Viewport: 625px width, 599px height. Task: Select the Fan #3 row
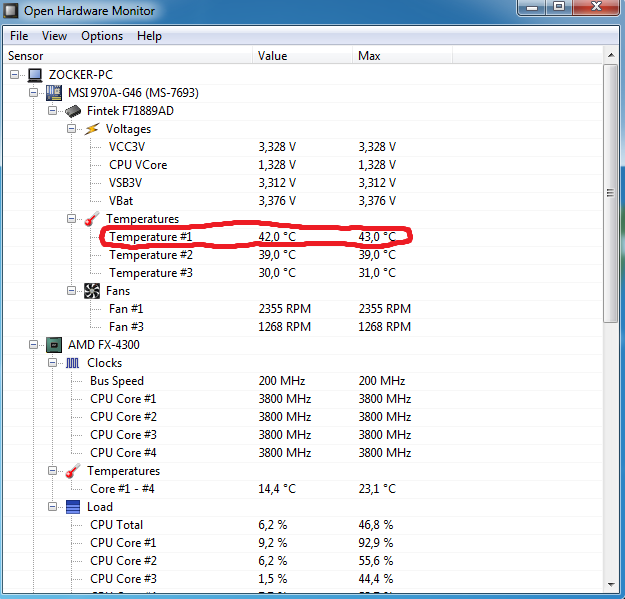click(x=303, y=327)
